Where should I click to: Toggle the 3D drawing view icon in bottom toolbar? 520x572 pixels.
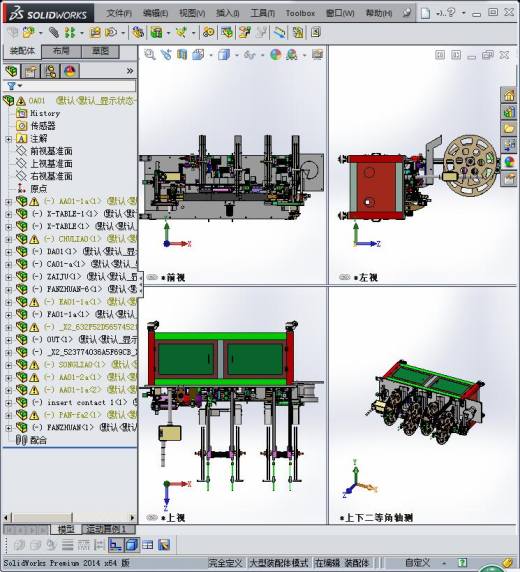pos(116,545)
